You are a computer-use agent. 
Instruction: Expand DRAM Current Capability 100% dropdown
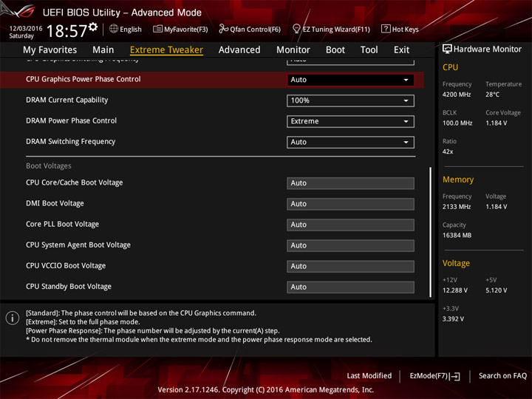click(x=350, y=100)
